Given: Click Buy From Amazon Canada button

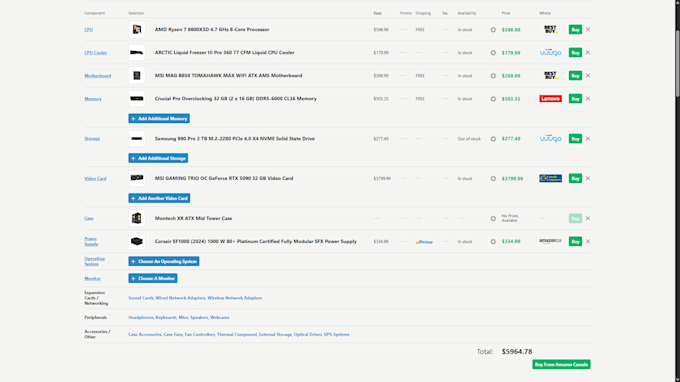Looking at the screenshot, I should tap(561, 365).
